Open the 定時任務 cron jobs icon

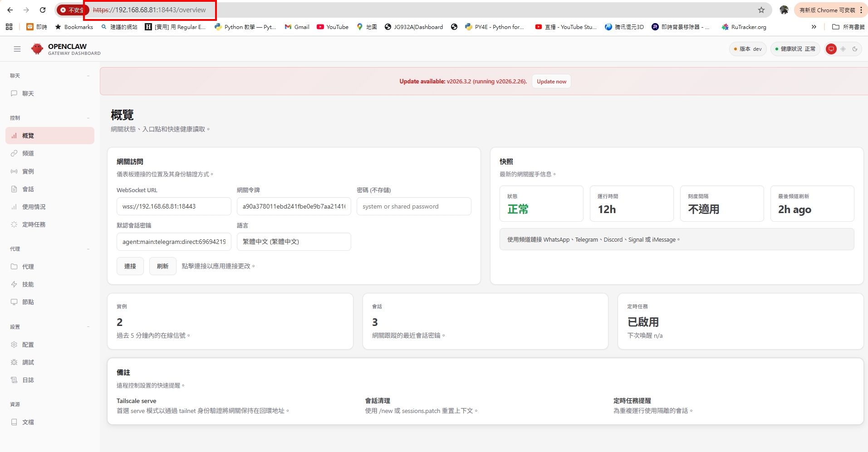(x=14, y=224)
